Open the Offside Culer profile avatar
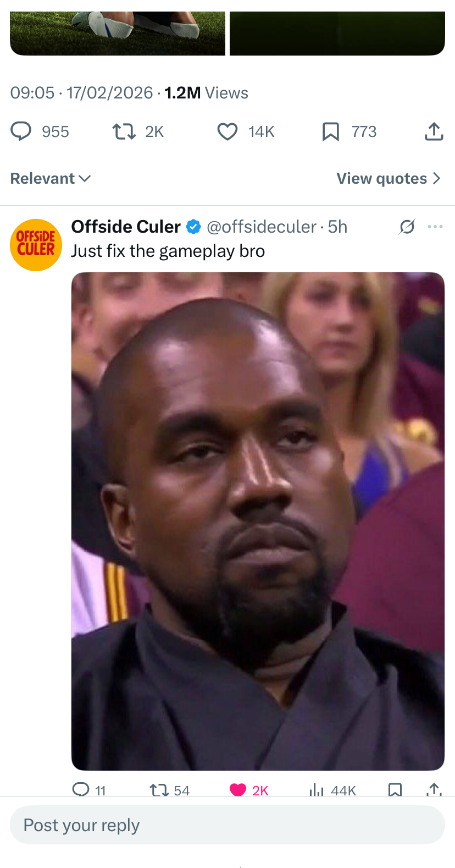 [x=36, y=245]
